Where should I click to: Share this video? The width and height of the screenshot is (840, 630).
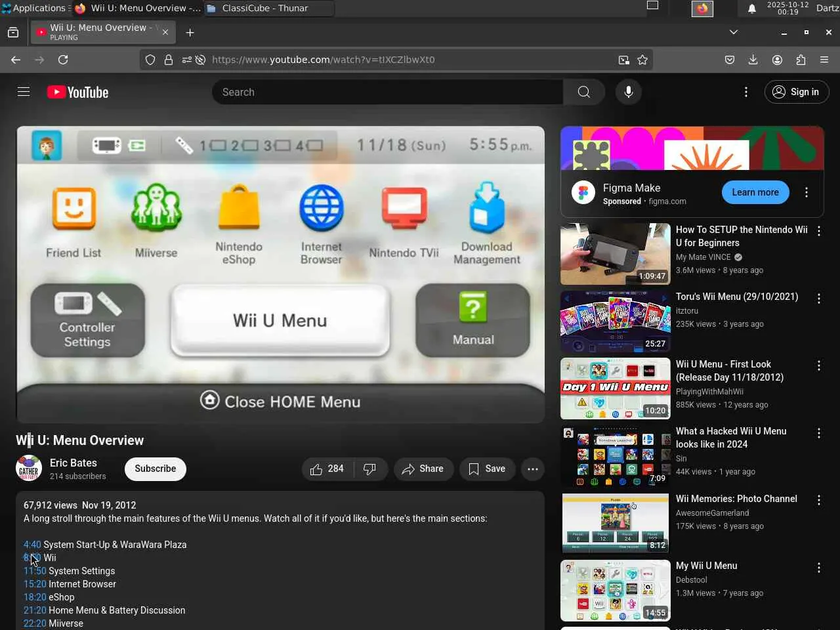(423, 469)
